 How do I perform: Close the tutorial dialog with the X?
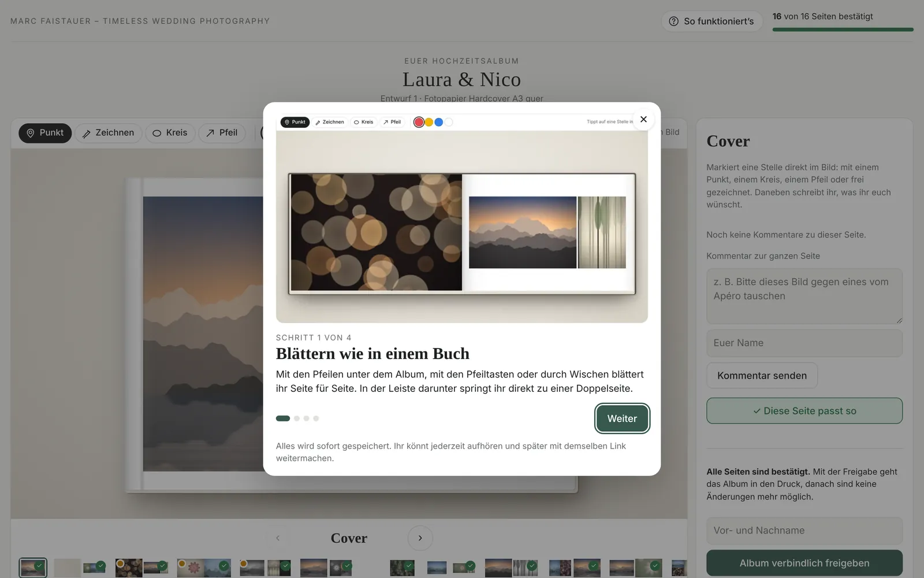point(643,120)
